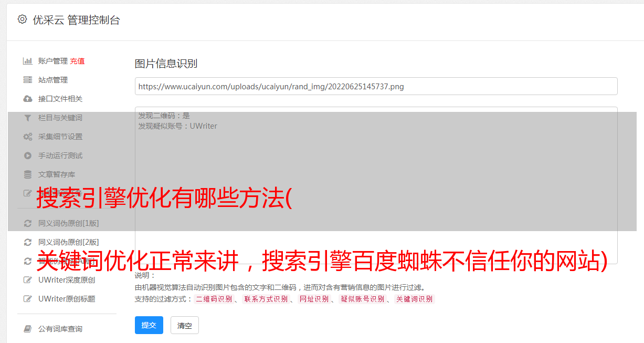Go to 同义词伪原创[2版] menu item
Screen dimensions: 644x343
68,242
